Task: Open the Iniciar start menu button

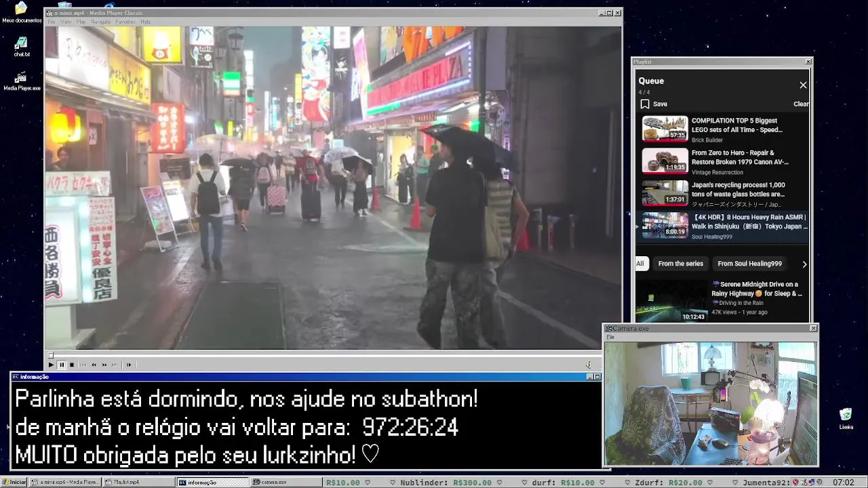Action: pos(14,482)
